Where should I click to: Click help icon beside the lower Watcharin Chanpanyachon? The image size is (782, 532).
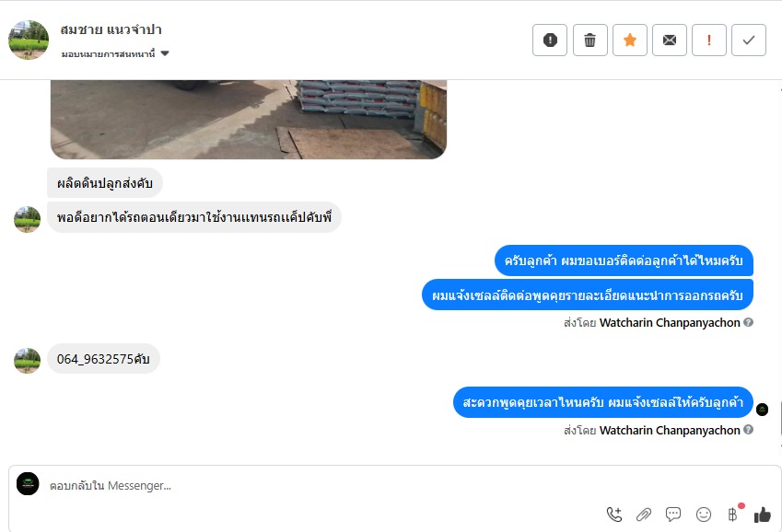pos(748,429)
